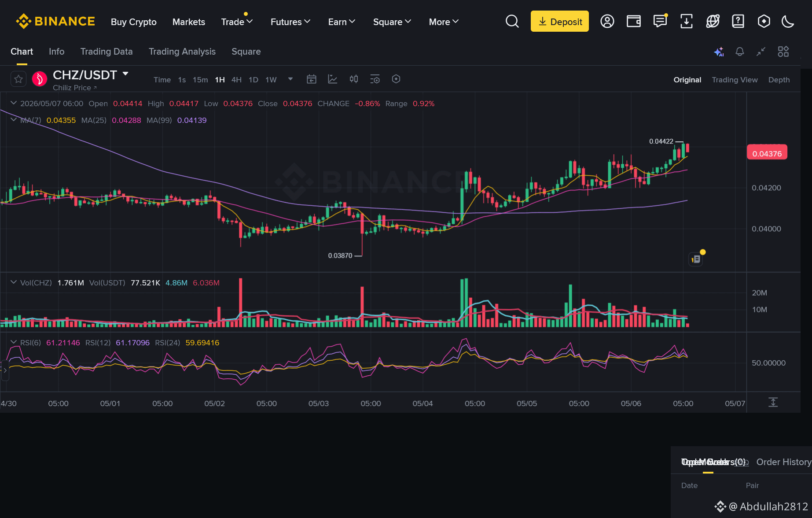The height and width of the screenshot is (518, 812).
Task: Open the AI sparkle assistant icon
Action: click(719, 52)
